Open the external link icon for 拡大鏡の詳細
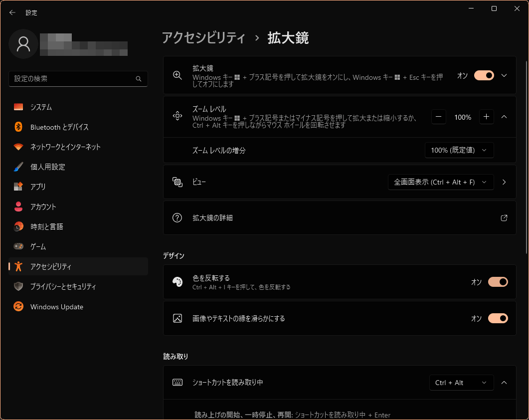This screenshot has height=420, width=529. [504, 218]
